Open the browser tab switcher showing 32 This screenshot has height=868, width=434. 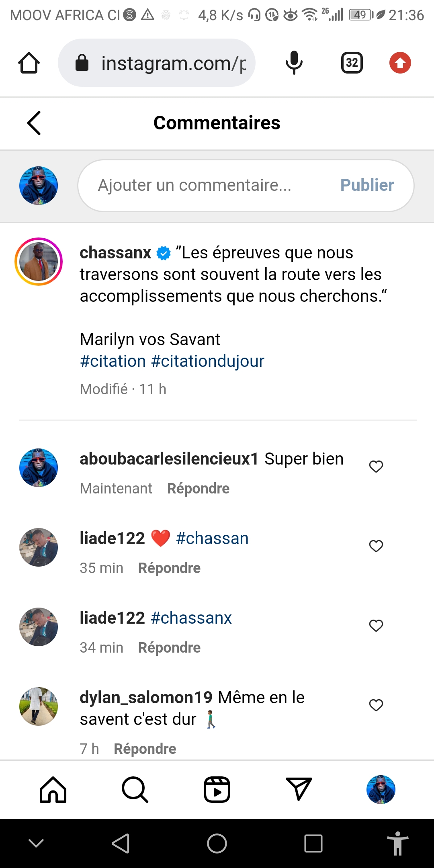352,63
